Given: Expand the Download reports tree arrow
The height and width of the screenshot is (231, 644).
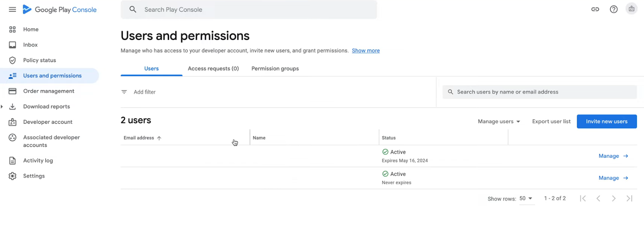Looking at the screenshot, I should pos(2,106).
